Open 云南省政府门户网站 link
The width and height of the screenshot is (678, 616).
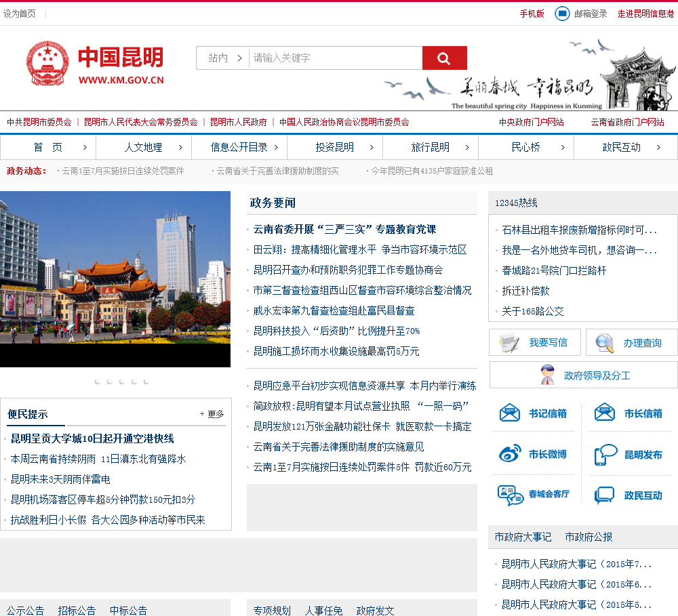click(627, 122)
